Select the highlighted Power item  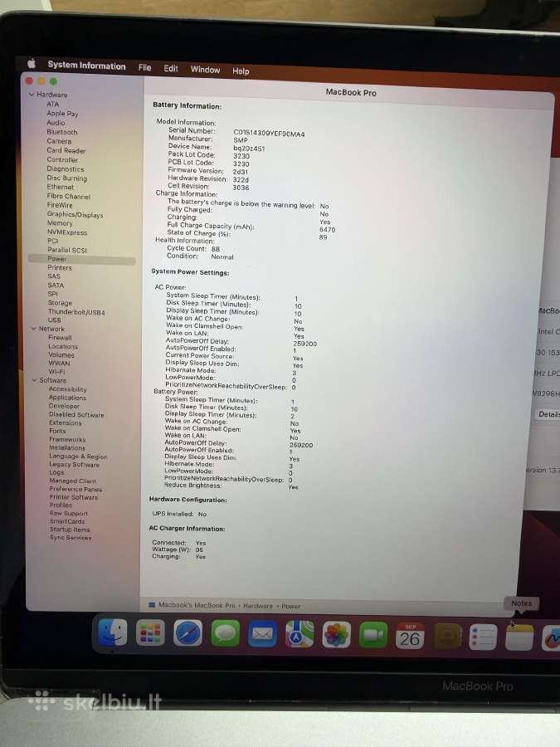[x=82, y=259]
